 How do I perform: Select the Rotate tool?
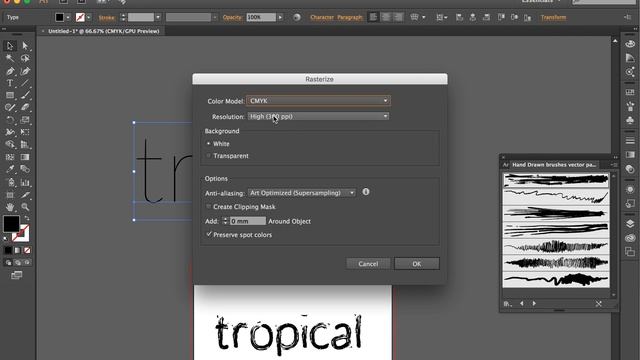pos(10,120)
